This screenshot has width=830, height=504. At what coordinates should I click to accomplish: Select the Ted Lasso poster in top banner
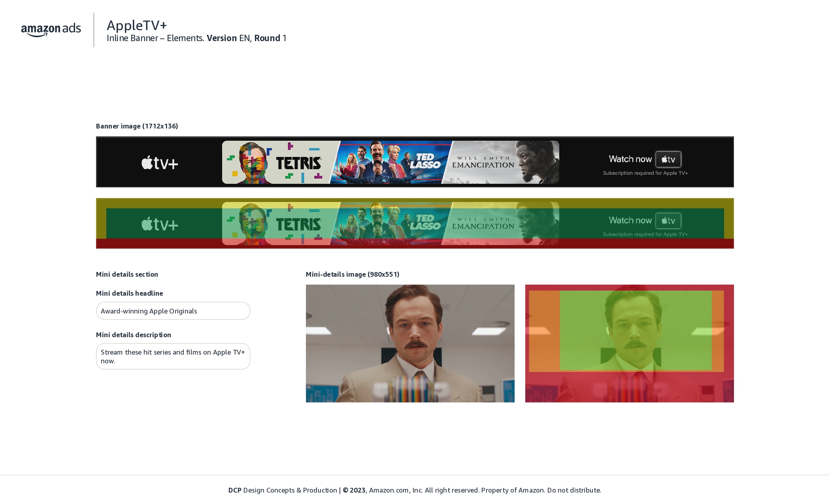point(391,162)
